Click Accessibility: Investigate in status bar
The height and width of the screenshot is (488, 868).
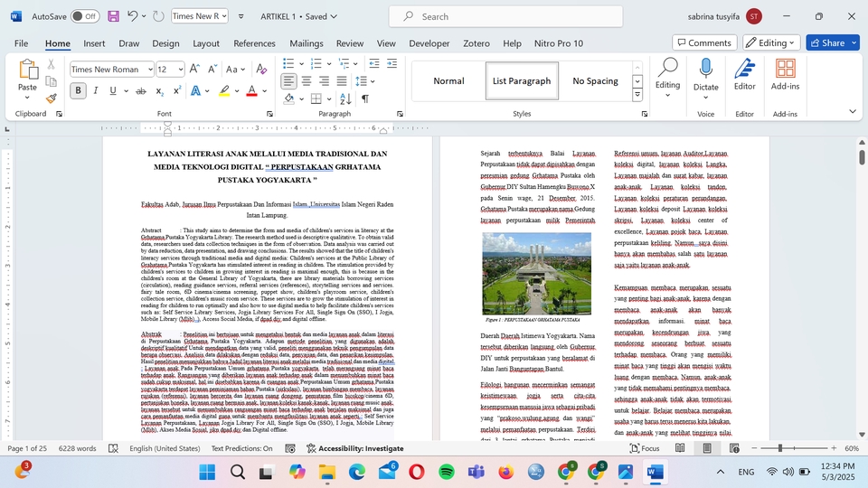point(354,448)
